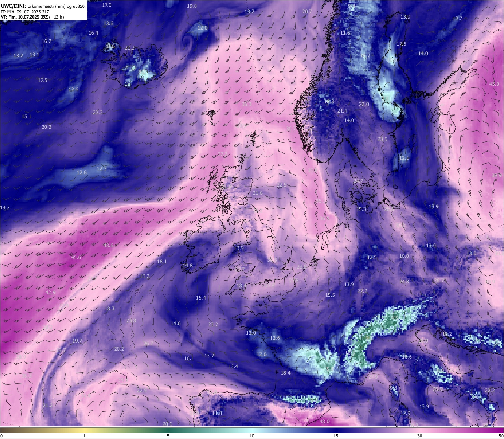Click the 12.7 value label
This screenshot has height=439, width=504.
pos(457,19)
